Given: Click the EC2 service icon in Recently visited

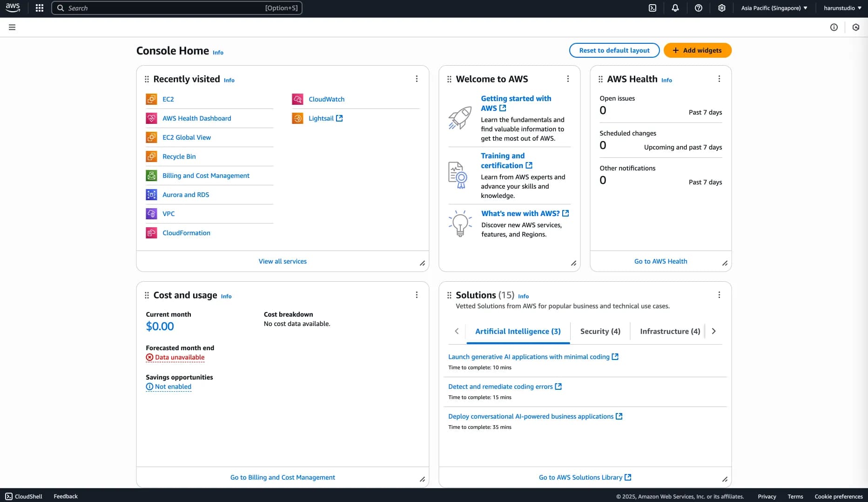Looking at the screenshot, I should point(151,99).
